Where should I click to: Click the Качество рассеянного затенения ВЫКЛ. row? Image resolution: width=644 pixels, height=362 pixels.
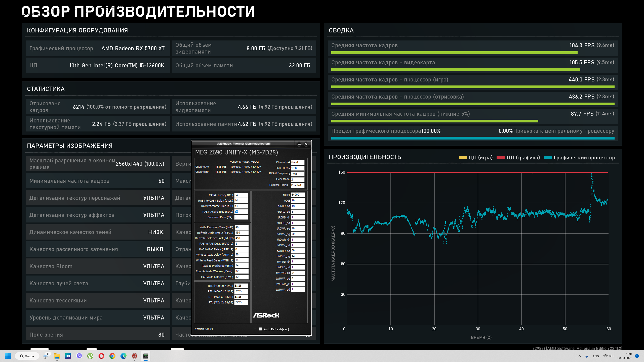(98, 249)
